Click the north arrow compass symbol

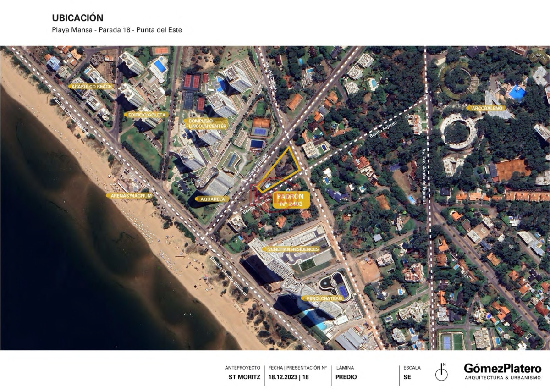[441, 372]
